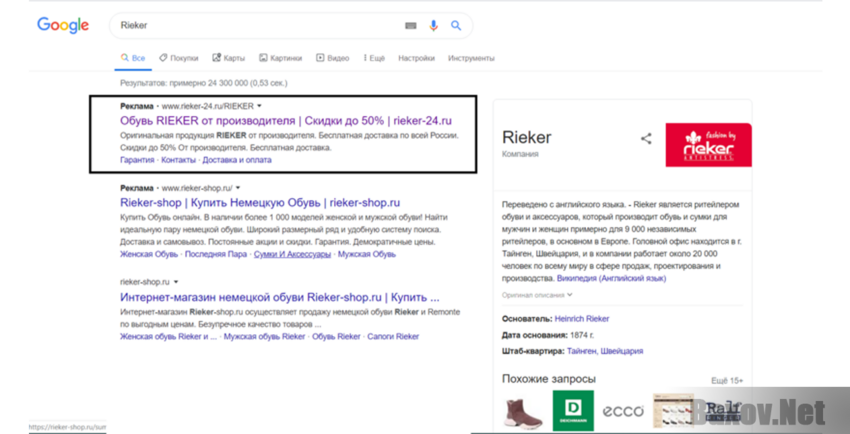
Task: Open the Обувь Rieker sitelink
Action: (x=336, y=336)
